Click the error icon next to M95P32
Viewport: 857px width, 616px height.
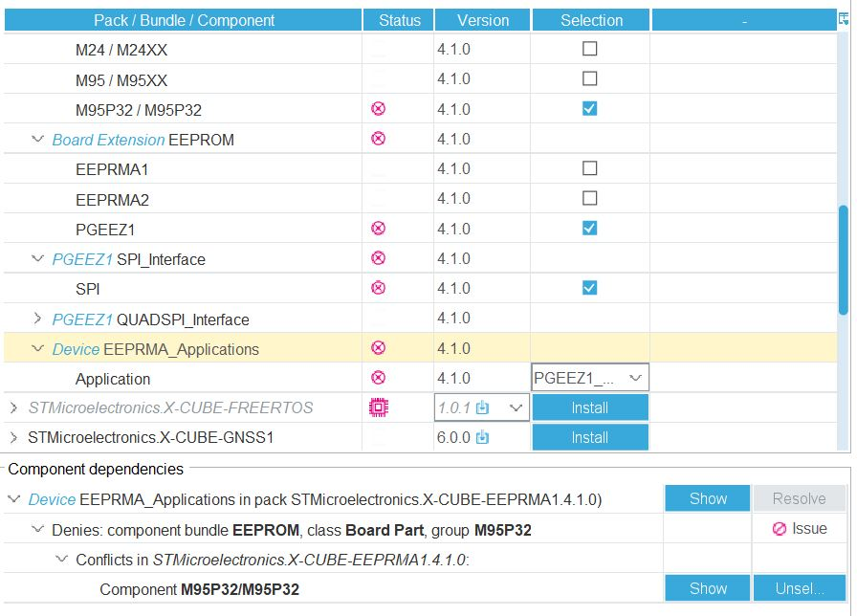[x=378, y=108]
